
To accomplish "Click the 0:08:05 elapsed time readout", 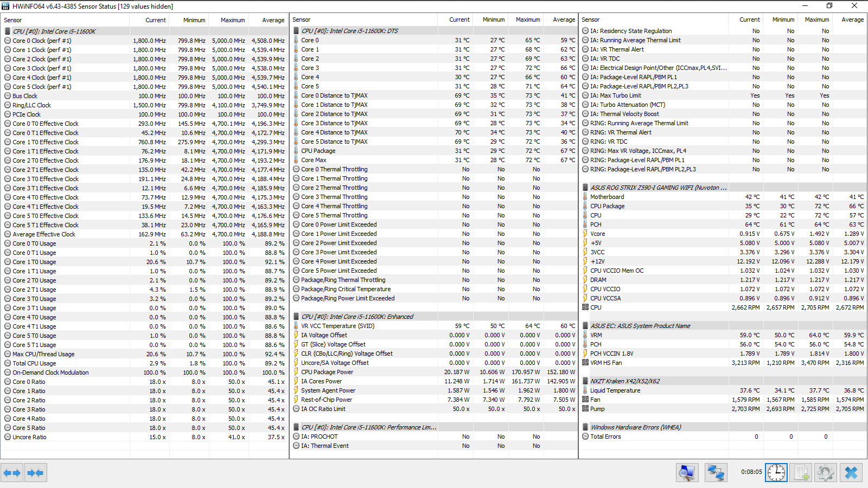I will (x=751, y=472).
